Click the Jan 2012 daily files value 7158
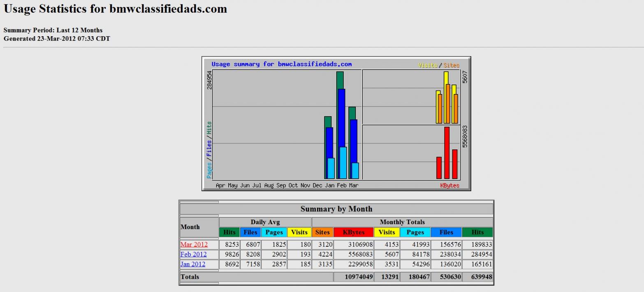Viewport: 644px width, 292px height. pos(253,264)
